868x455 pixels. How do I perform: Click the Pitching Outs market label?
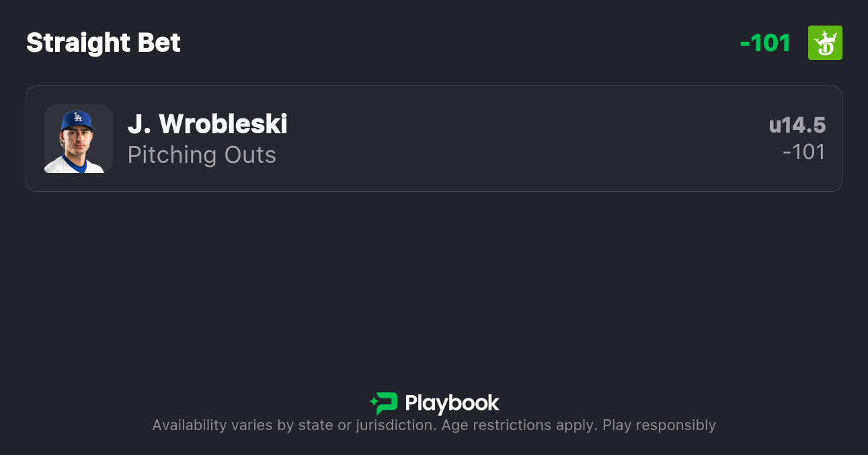(x=202, y=155)
